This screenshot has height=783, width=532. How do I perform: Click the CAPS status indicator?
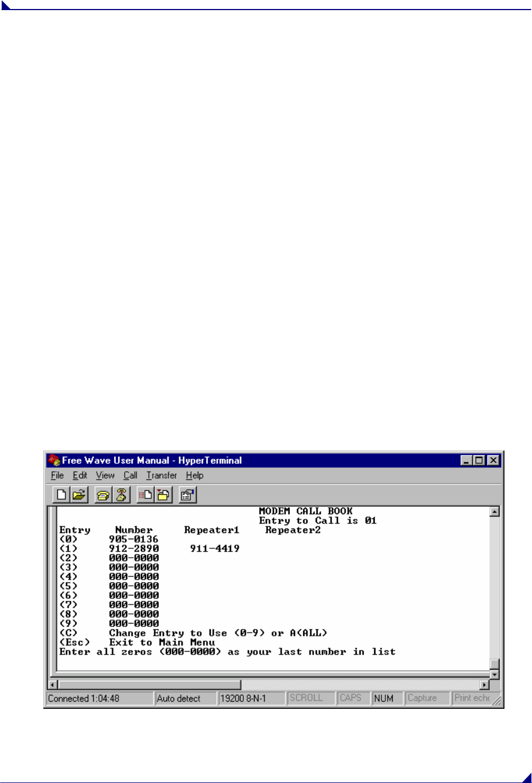[354, 698]
